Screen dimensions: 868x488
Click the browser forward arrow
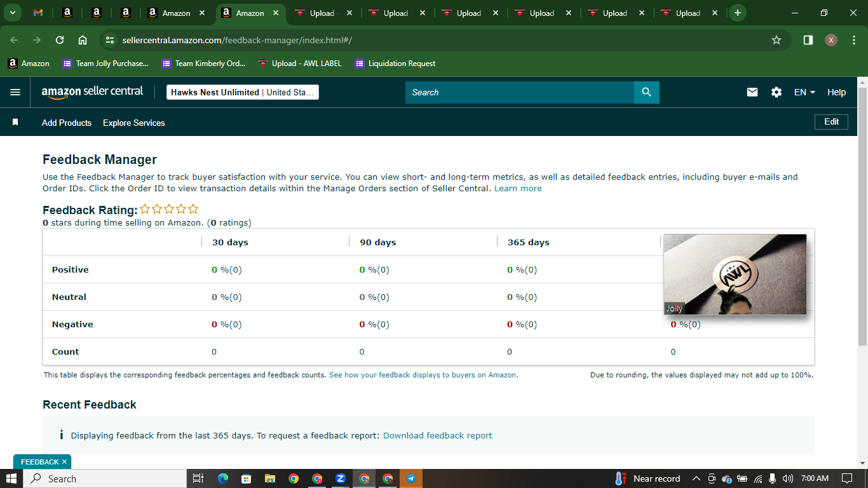[x=37, y=40]
